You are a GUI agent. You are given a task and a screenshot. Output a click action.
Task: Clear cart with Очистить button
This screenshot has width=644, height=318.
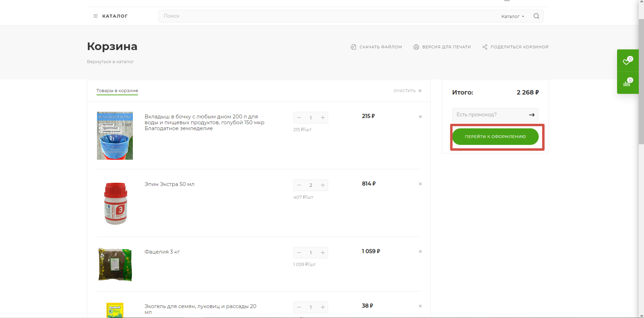tap(407, 91)
